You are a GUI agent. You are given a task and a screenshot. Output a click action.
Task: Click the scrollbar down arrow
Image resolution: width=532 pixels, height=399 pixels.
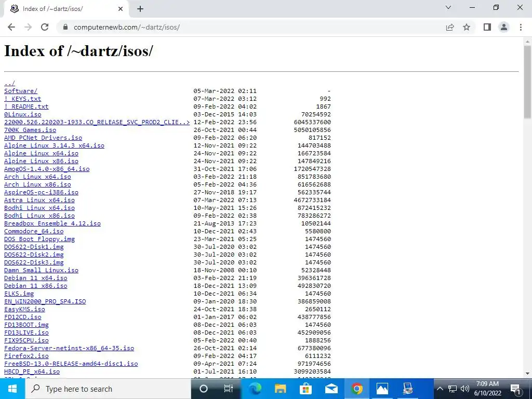[528, 374]
